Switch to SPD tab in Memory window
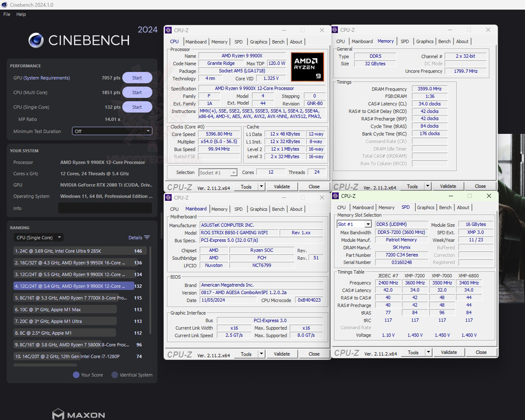This screenshot has height=420, width=525. [x=404, y=41]
